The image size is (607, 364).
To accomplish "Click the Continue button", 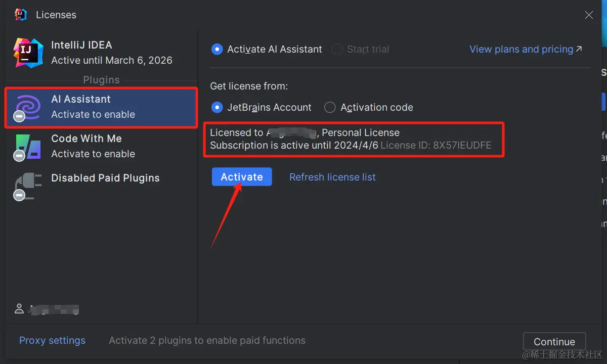I will tap(554, 341).
